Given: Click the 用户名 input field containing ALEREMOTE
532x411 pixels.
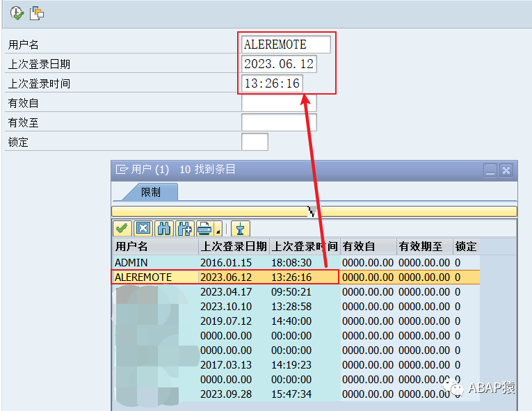Looking at the screenshot, I should (286, 45).
